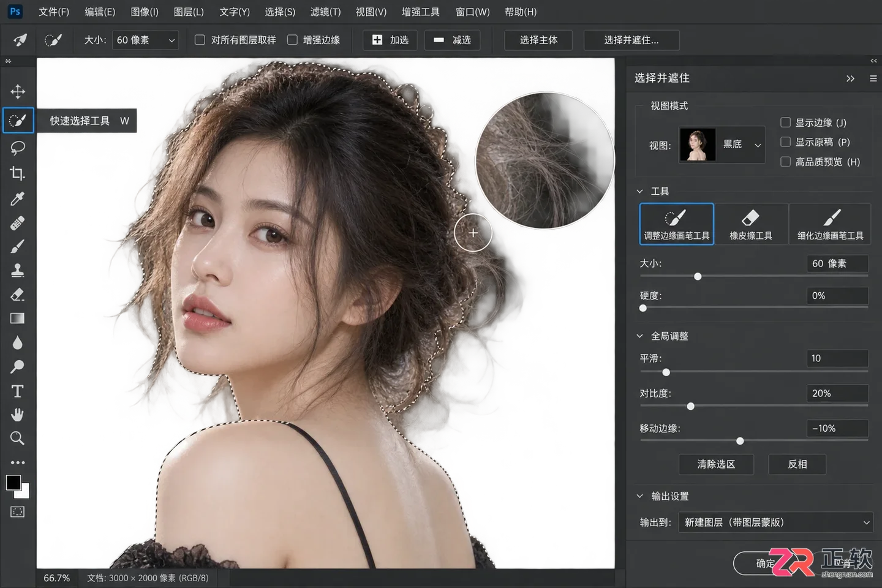Choose 调整边缘画笔工具 in the panel
Screen dimensions: 882x588
(677, 224)
